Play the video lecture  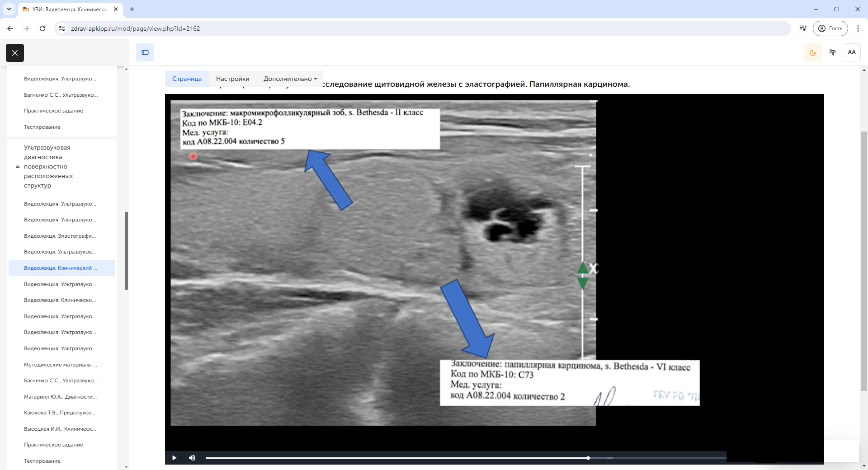(x=175, y=458)
